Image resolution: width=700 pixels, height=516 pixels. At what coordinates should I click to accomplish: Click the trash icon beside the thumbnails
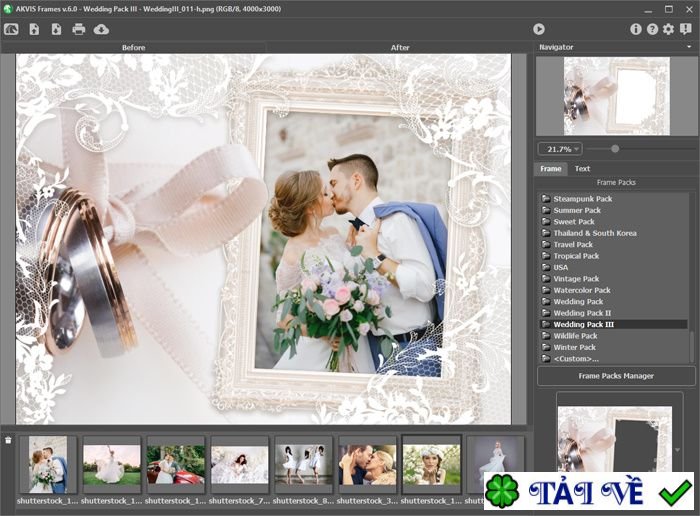pyautogui.click(x=8, y=440)
